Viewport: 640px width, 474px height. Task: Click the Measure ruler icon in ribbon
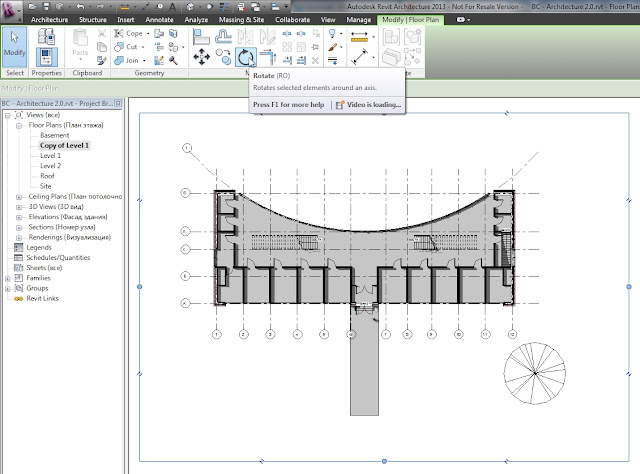coord(359,37)
